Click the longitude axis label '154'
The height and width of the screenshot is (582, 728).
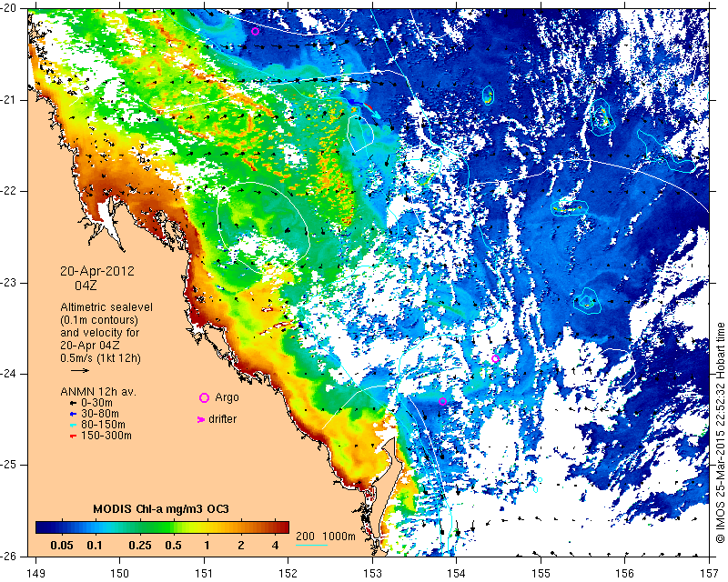coord(457,574)
